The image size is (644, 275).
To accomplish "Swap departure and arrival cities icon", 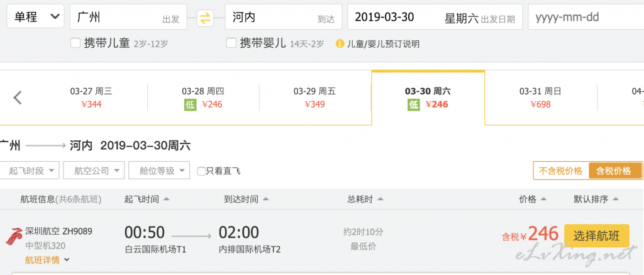I will (205, 18).
